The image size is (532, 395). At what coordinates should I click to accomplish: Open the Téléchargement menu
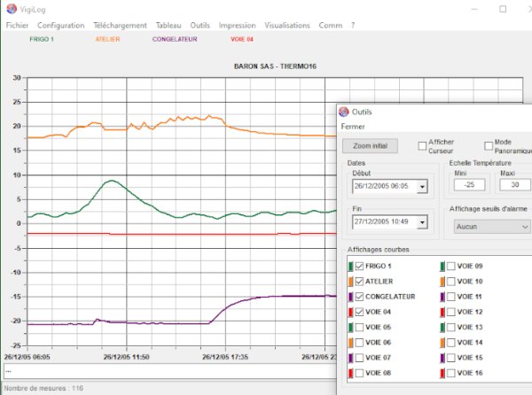tap(120, 26)
